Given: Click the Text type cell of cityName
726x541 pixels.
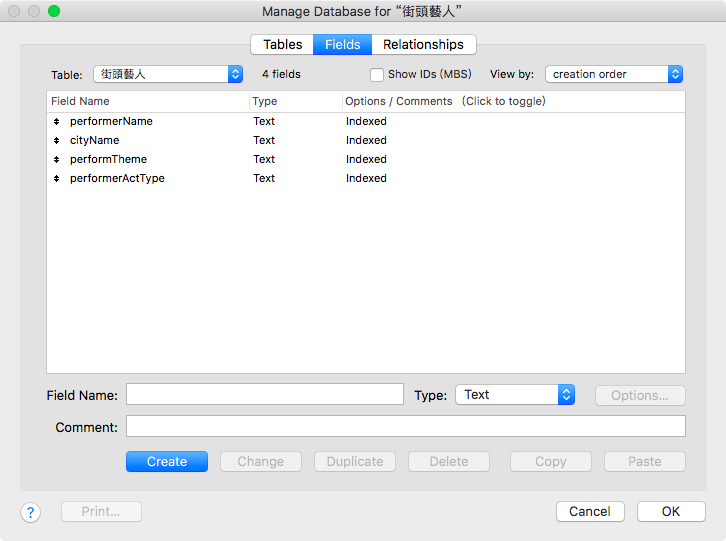Looking at the screenshot, I should 264,140.
